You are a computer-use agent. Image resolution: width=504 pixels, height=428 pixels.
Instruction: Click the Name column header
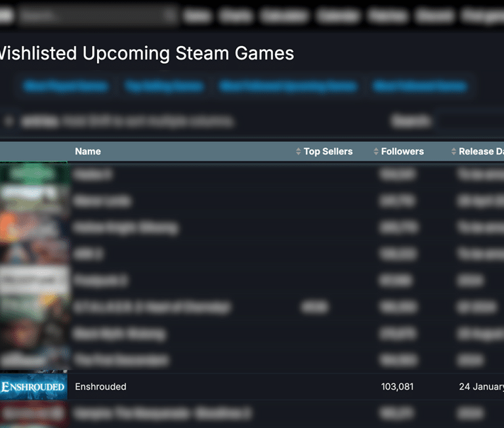point(88,152)
